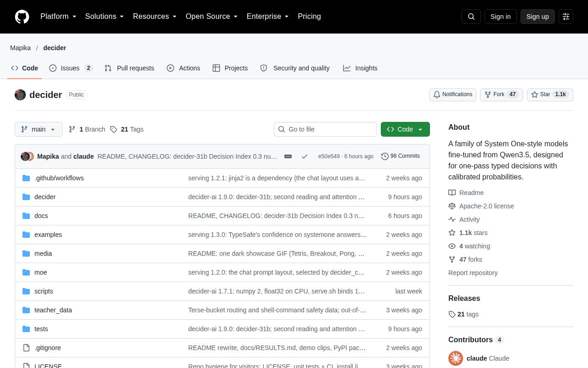Switch to the Insights tab
Viewport: 588px width, 368px height.
360,68
